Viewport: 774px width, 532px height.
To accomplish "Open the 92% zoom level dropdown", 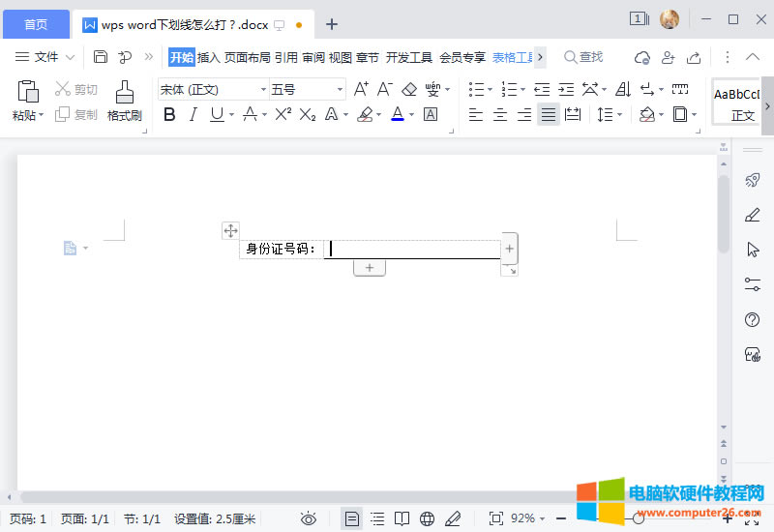I will click(x=528, y=519).
